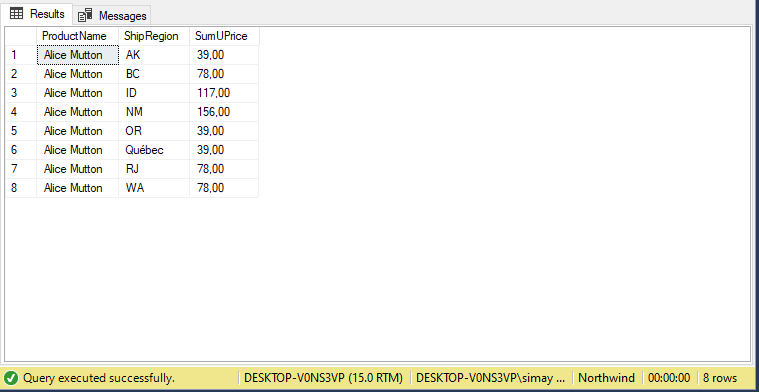Click the 156,00 SumUPrice value
The image size is (759, 392).
(224, 112)
